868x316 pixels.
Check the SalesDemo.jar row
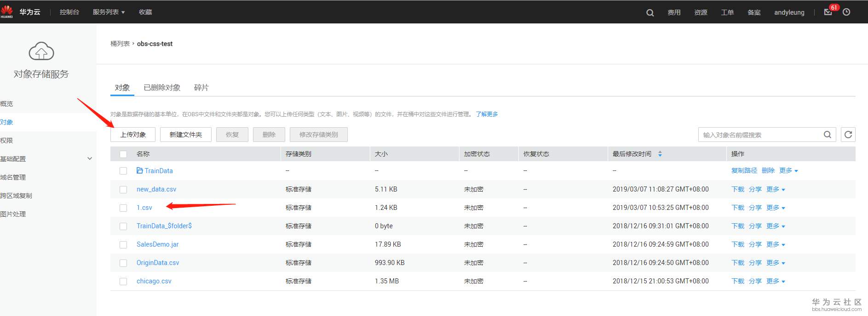(x=123, y=244)
